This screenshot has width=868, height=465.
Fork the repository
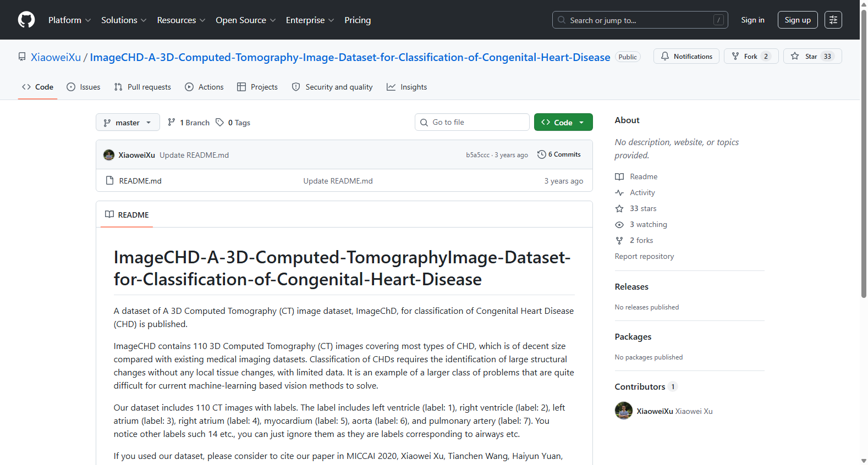pos(751,56)
